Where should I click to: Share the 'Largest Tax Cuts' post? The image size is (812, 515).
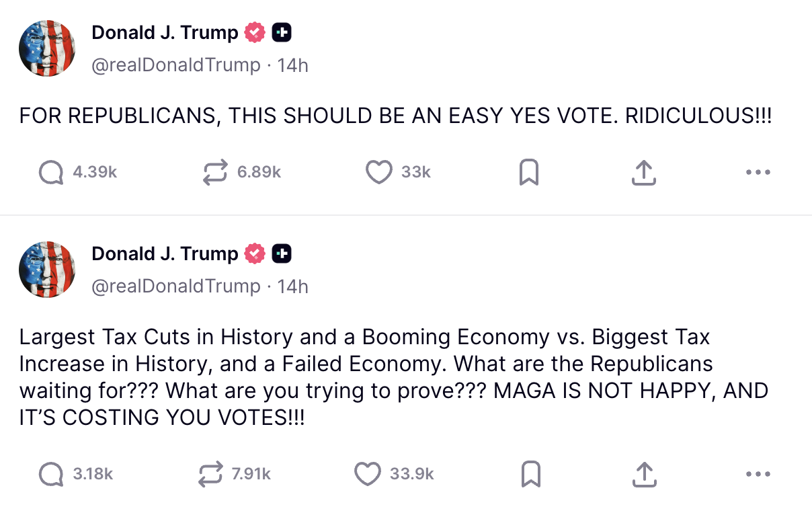[x=643, y=474]
